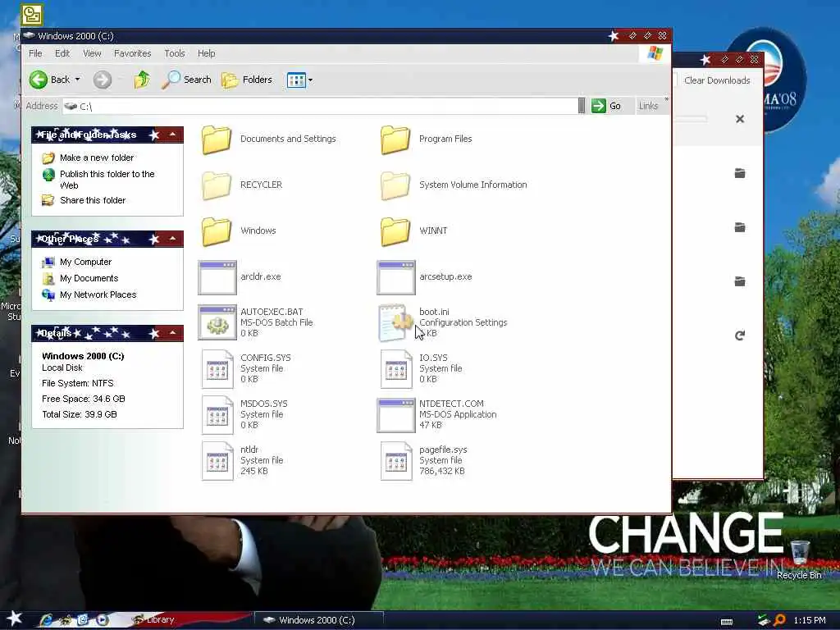The image size is (840, 630).
Task: Open the View menu
Action: coord(92,53)
